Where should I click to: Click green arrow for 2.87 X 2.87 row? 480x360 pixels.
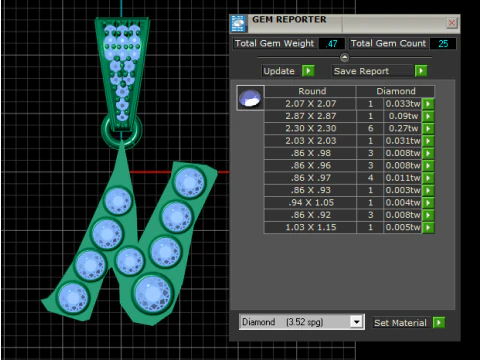[428, 116]
